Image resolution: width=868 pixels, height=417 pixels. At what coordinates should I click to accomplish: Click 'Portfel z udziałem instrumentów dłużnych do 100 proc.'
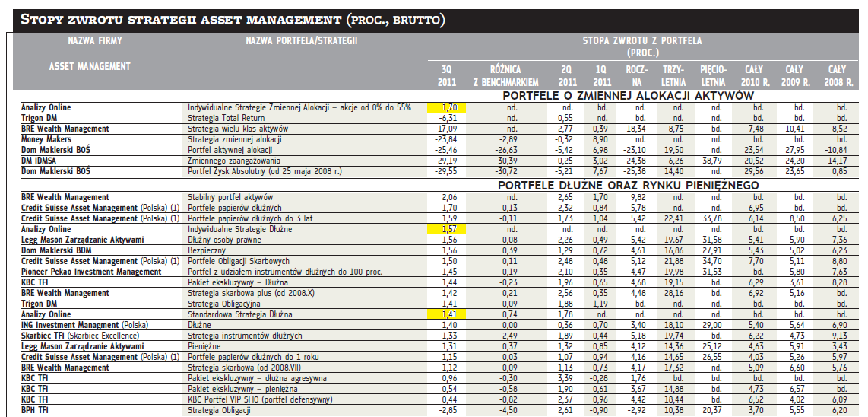tap(285, 272)
